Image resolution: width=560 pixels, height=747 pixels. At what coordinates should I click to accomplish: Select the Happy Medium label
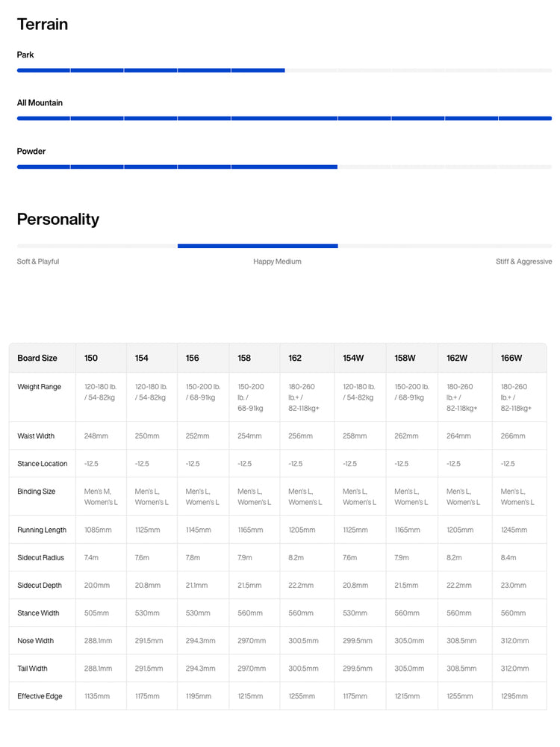pyautogui.click(x=277, y=261)
